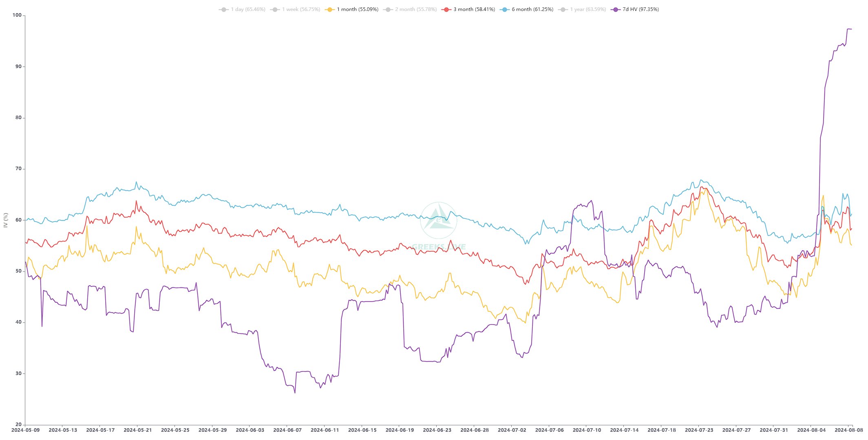
Task: Click the purple 7d HV legend swatch
Action: coord(615,9)
